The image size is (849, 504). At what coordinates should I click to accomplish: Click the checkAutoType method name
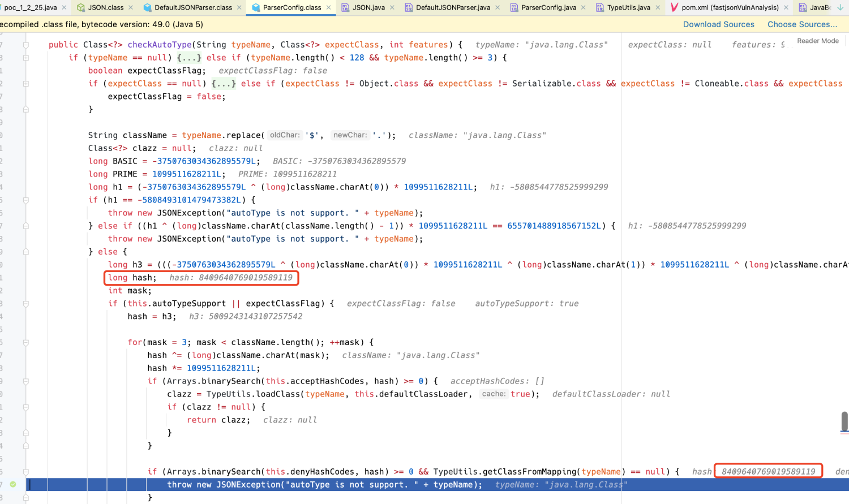coord(160,45)
